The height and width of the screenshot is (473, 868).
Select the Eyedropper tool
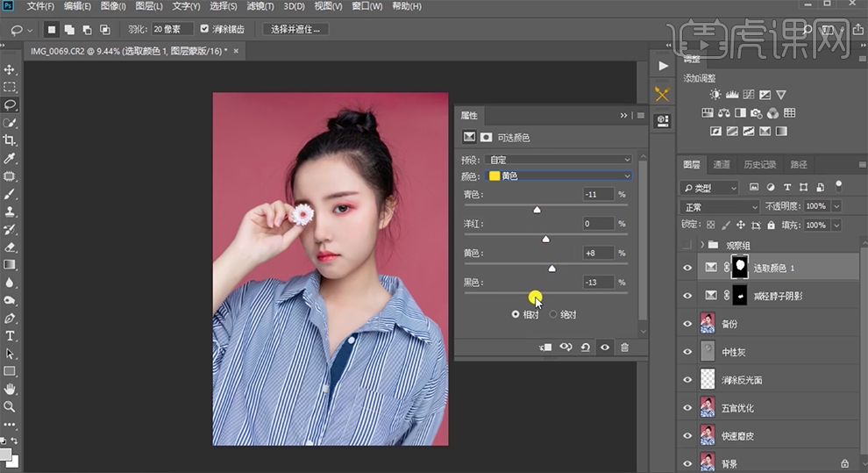10,158
